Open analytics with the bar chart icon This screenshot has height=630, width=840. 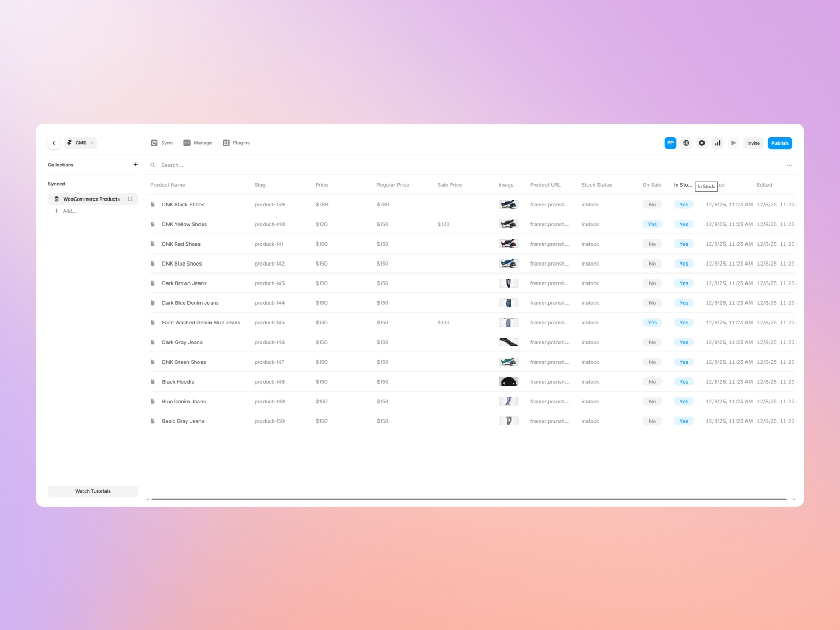[x=718, y=142]
